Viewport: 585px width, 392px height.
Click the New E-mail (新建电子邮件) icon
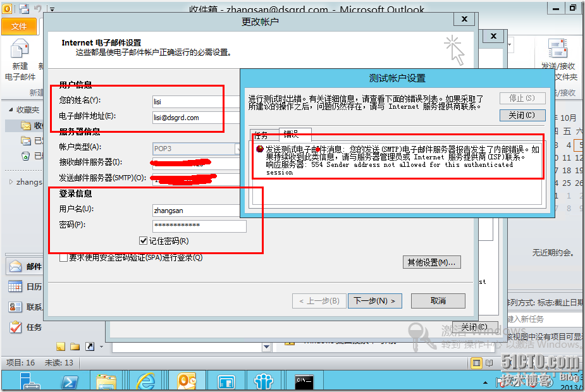click(x=20, y=50)
